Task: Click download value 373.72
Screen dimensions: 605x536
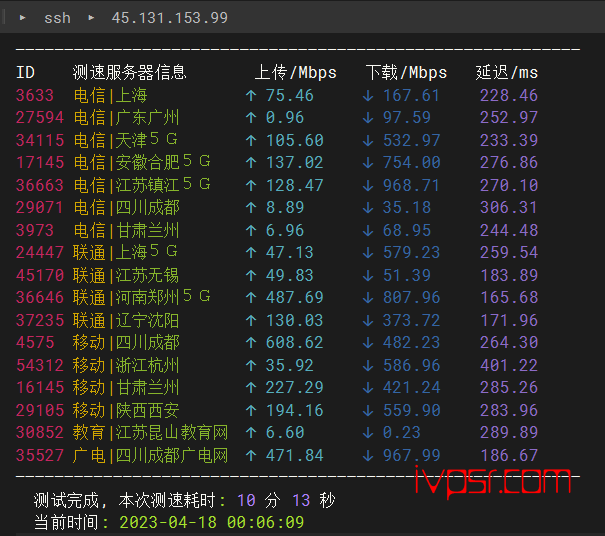Action: (411, 320)
